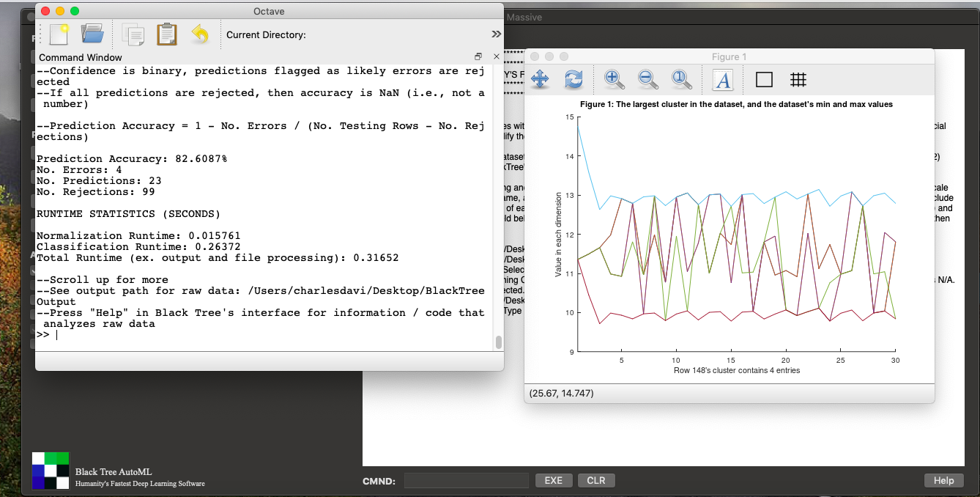980x497 pixels.
Task: Select the Insert Text tool
Action: tap(723, 79)
